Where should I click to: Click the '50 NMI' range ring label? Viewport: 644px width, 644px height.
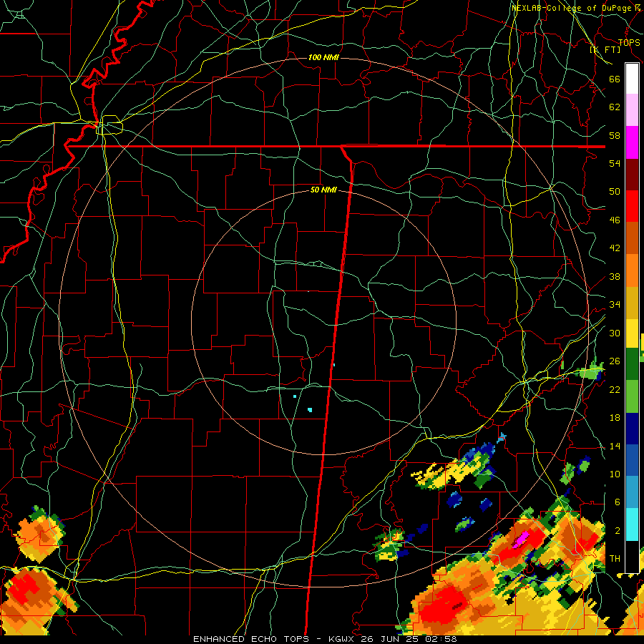[x=323, y=190]
